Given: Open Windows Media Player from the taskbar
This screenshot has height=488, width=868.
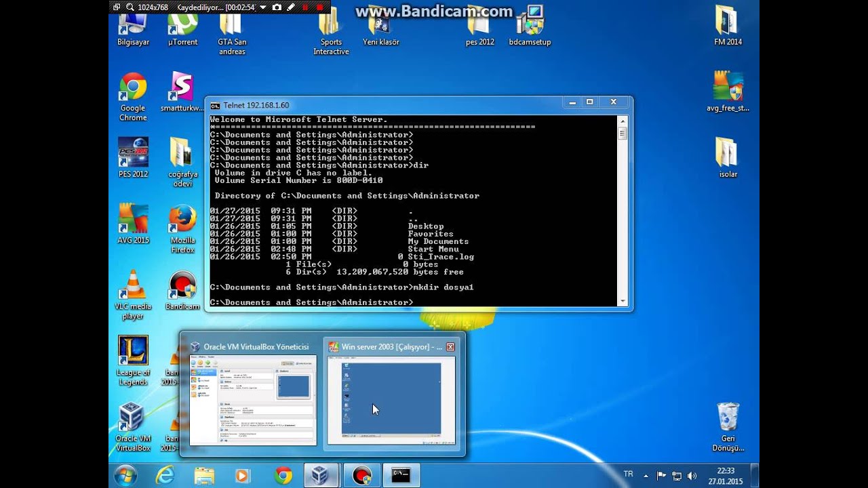Looking at the screenshot, I should coord(243,476).
